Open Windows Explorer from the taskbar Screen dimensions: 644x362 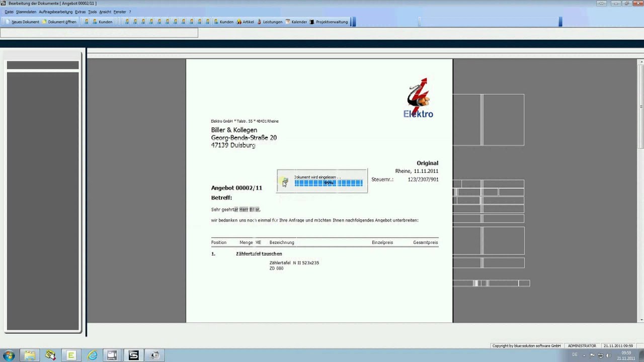point(30,355)
